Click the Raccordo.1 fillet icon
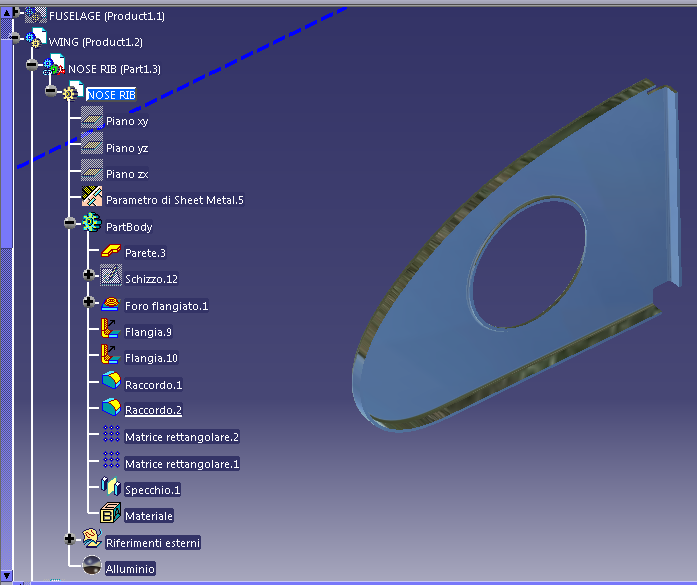This screenshot has height=585, width=697. (x=111, y=381)
